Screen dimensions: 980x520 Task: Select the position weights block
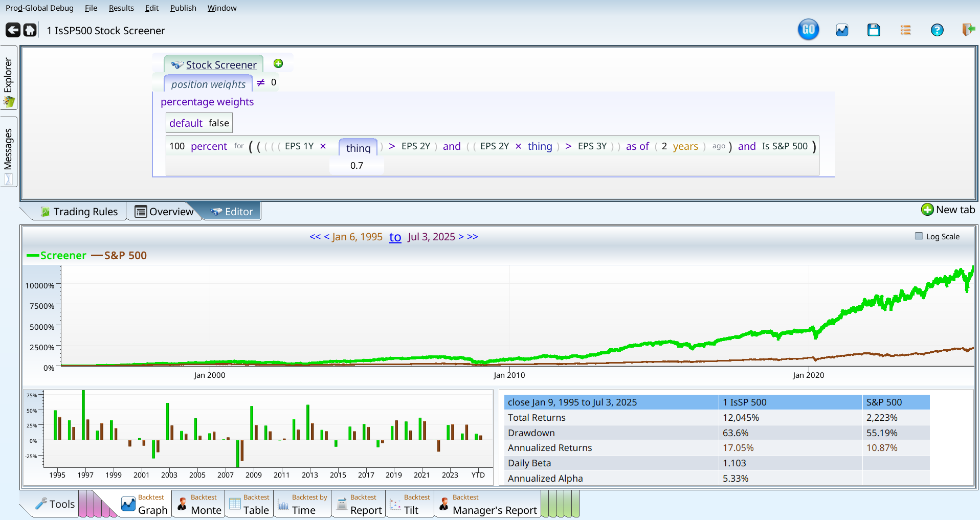click(208, 84)
